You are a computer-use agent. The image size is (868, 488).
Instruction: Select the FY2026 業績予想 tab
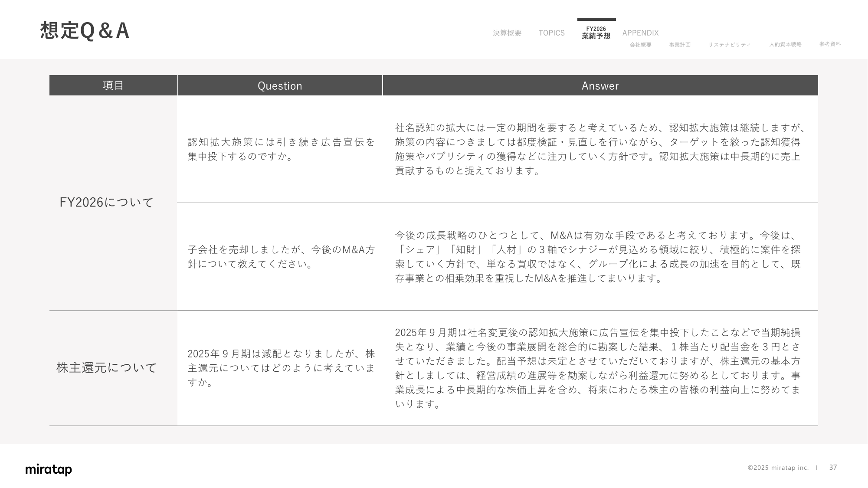click(596, 33)
